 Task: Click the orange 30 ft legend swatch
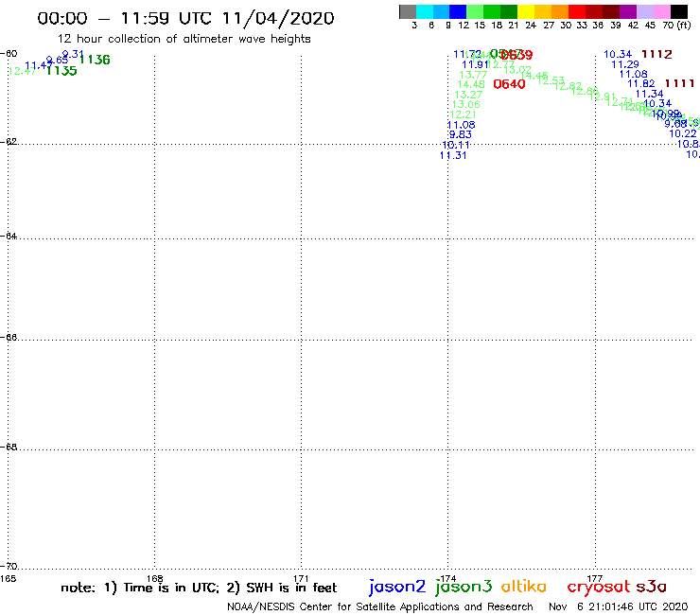pyautogui.click(x=560, y=11)
